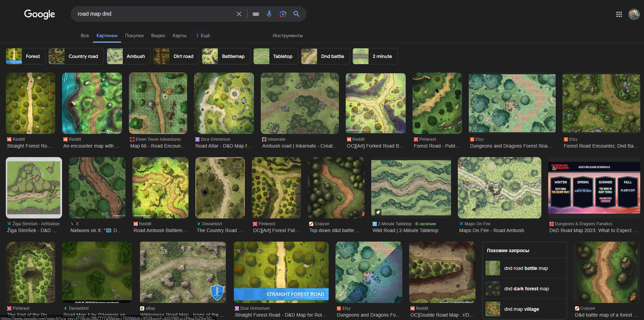The width and height of the screenshot is (644, 320).
Task: Open Инструменты search tools
Action: [287, 35]
